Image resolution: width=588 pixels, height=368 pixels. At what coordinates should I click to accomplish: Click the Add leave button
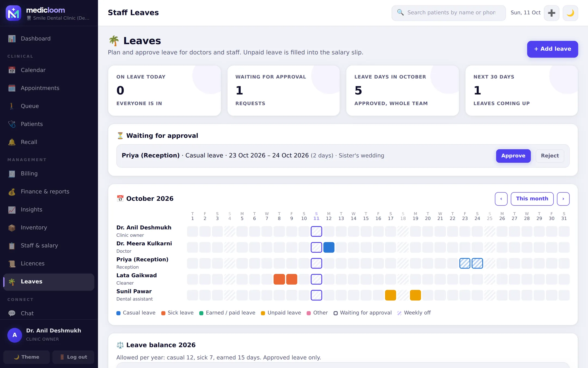[552, 49]
